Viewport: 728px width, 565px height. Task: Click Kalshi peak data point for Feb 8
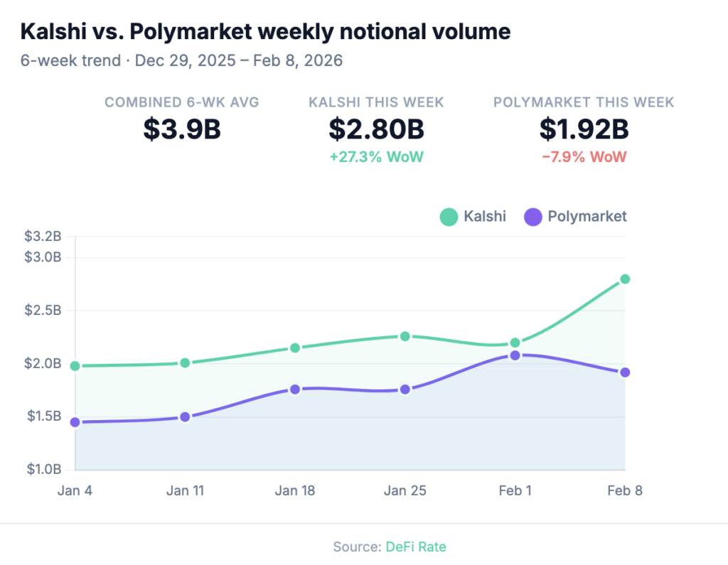pyautogui.click(x=625, y=279)
